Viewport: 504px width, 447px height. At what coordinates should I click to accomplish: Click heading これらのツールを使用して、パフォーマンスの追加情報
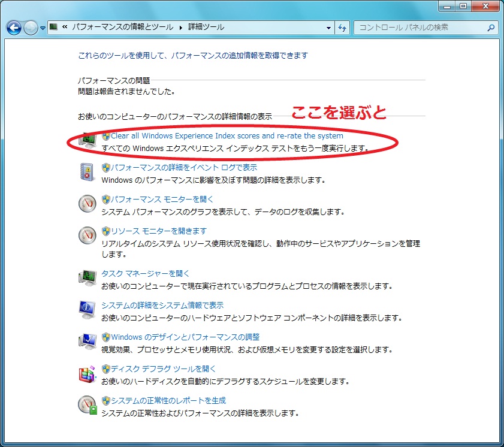click(193, 56)
